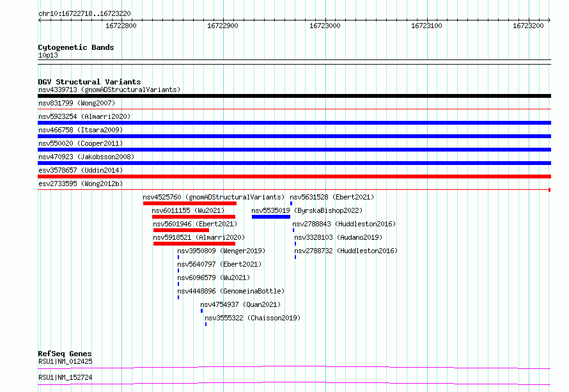The width and height of the screenshot is (569, 392).
Task: Click the chr10:16722718..16723220 coordinate label
Action: [x=84, y=13]
